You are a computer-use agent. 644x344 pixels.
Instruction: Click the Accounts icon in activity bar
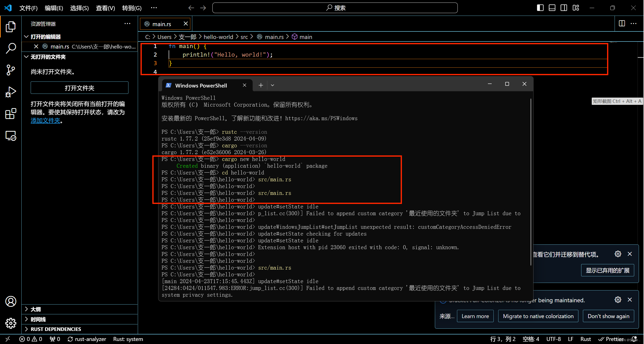point(11,301)
